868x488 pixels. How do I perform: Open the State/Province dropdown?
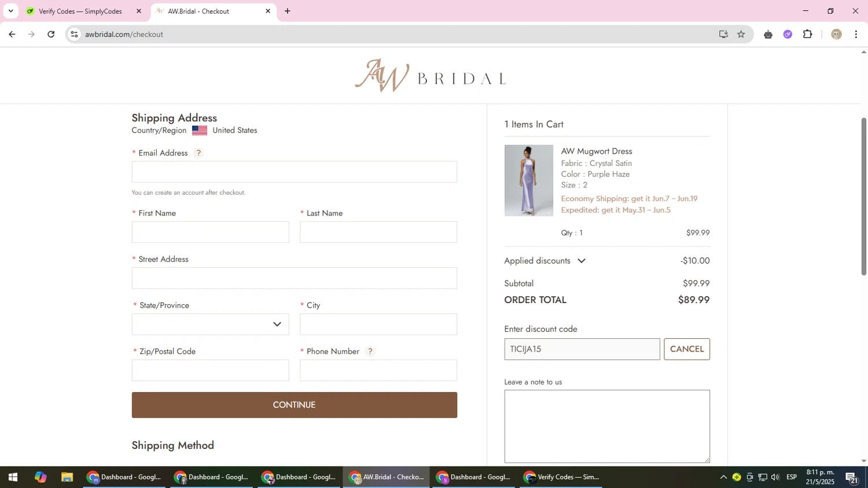tap(210, 324)
